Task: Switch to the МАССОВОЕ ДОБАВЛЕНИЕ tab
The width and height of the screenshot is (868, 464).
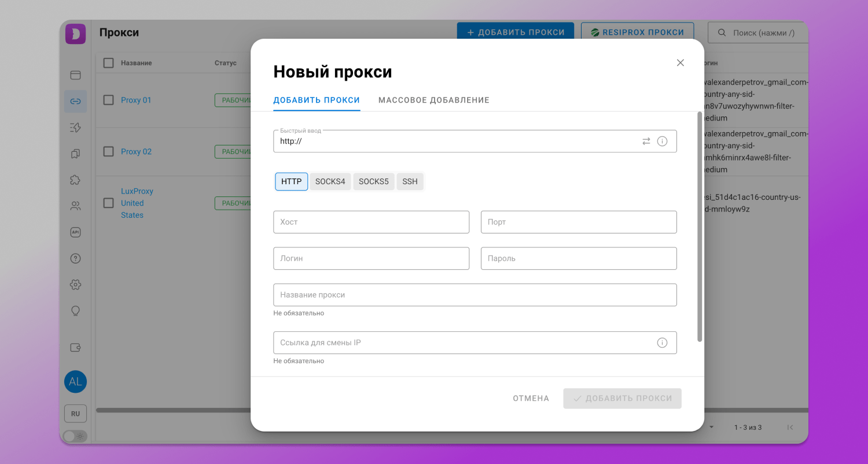Action: 433,100
